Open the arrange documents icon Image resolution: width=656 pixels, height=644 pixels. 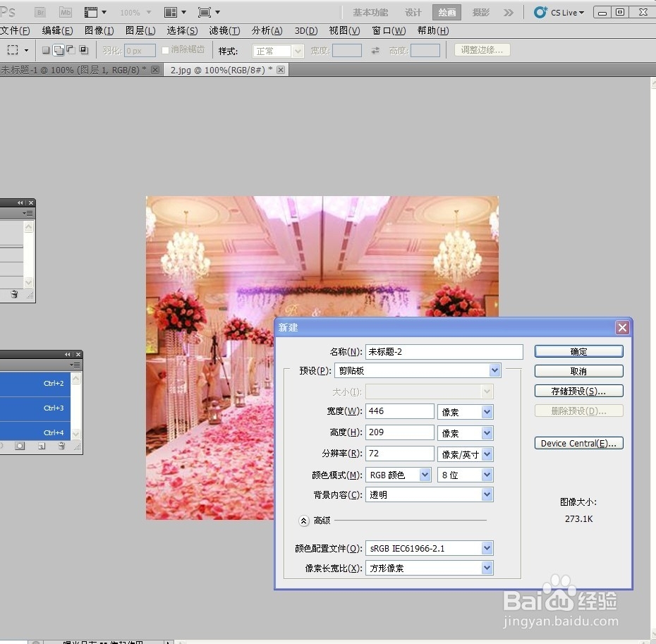[x=176, y=13]
